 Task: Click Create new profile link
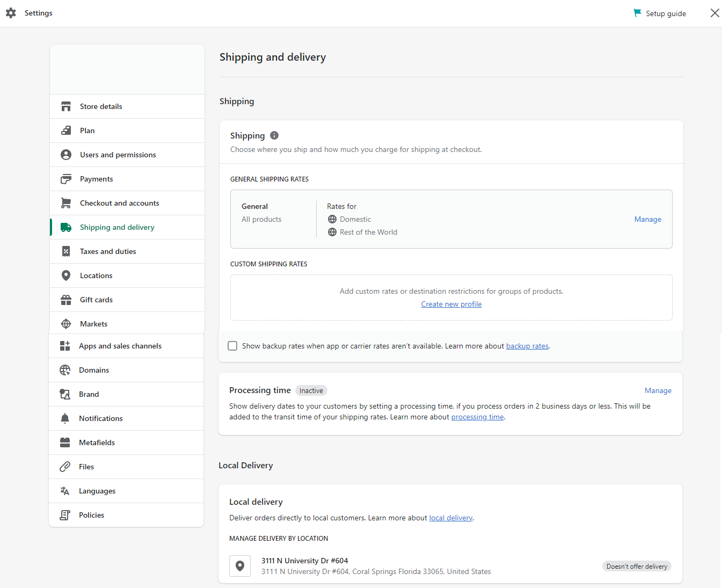tap(451, 304)
